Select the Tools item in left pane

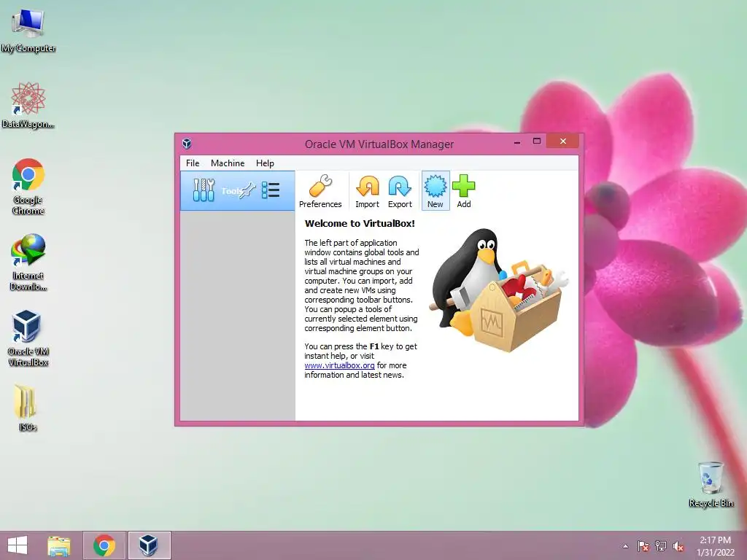(x=238, y=191)
